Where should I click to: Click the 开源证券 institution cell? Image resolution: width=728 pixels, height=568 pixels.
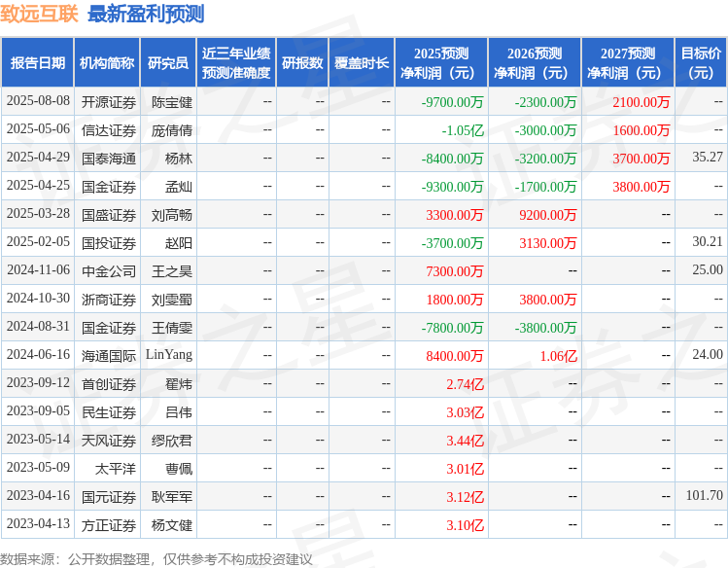[109, 102]
